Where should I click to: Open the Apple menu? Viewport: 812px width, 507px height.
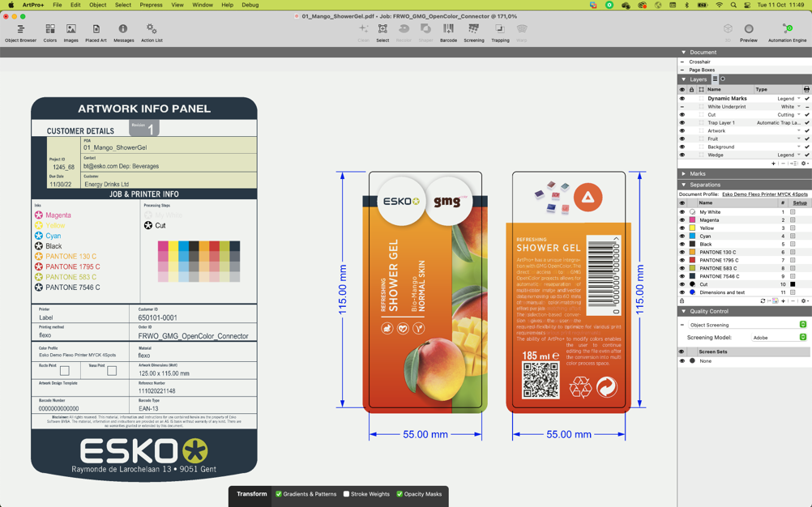(x=11, y=5)
